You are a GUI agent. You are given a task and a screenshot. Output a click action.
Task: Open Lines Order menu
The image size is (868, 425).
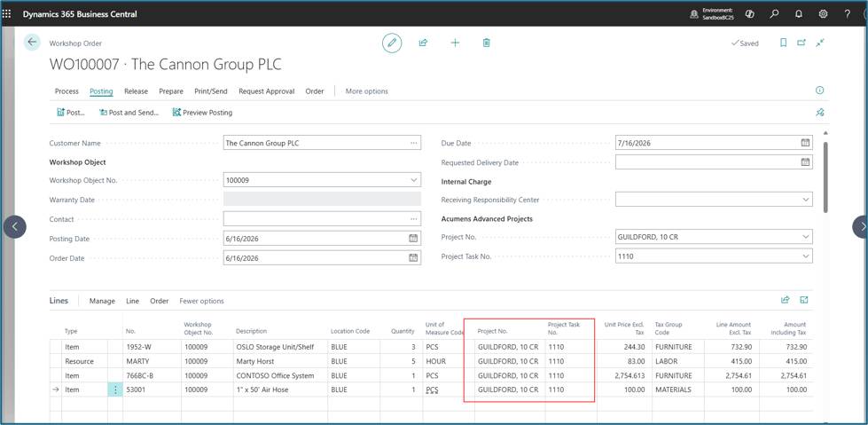(159, 301)
